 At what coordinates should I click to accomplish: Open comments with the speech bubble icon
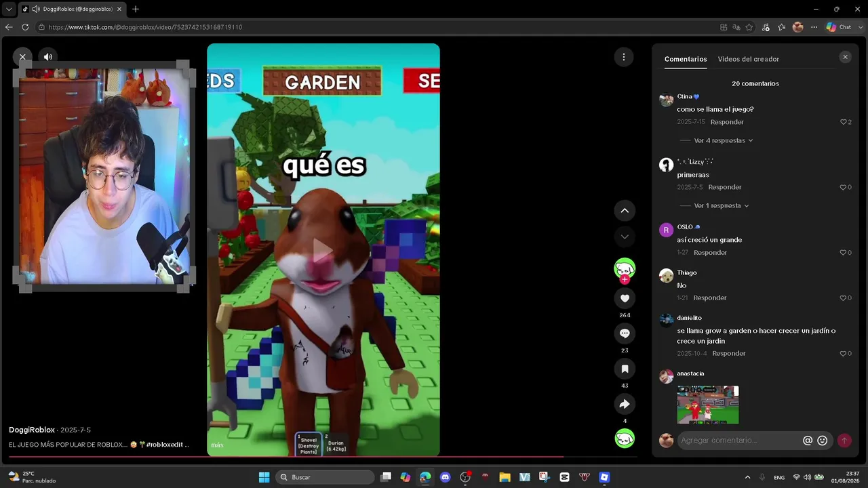(x=625, y=333)
